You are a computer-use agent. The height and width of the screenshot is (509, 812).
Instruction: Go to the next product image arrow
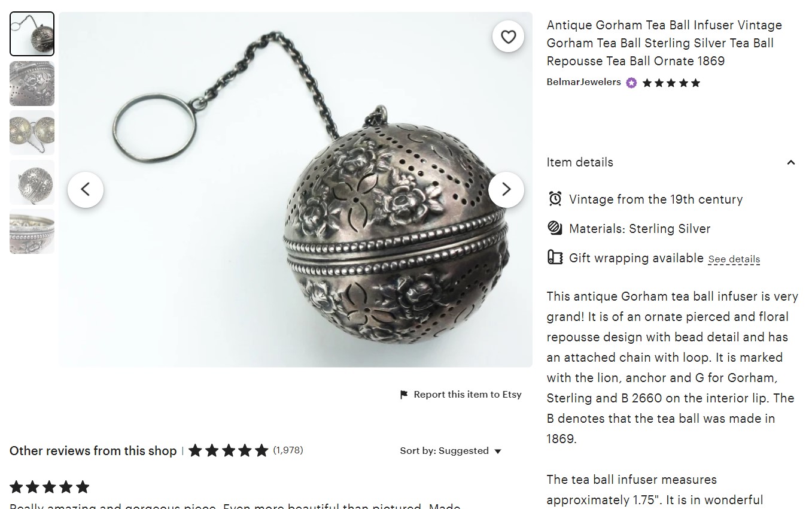[506, 189]
